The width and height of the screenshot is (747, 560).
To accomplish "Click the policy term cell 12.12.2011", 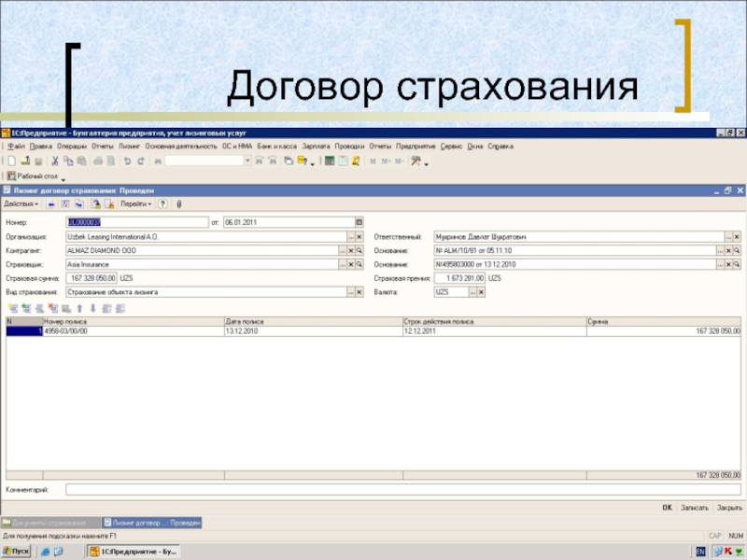I will [x=495, y=331].
